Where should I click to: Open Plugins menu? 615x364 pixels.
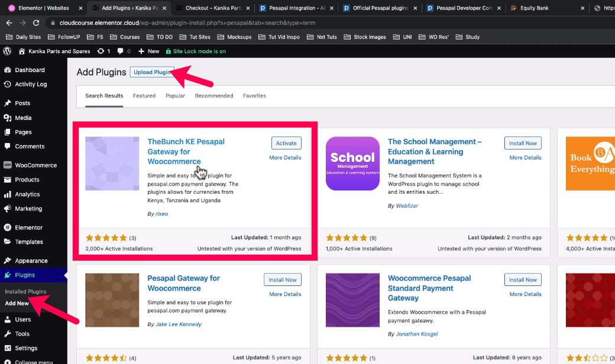[25, 275]
